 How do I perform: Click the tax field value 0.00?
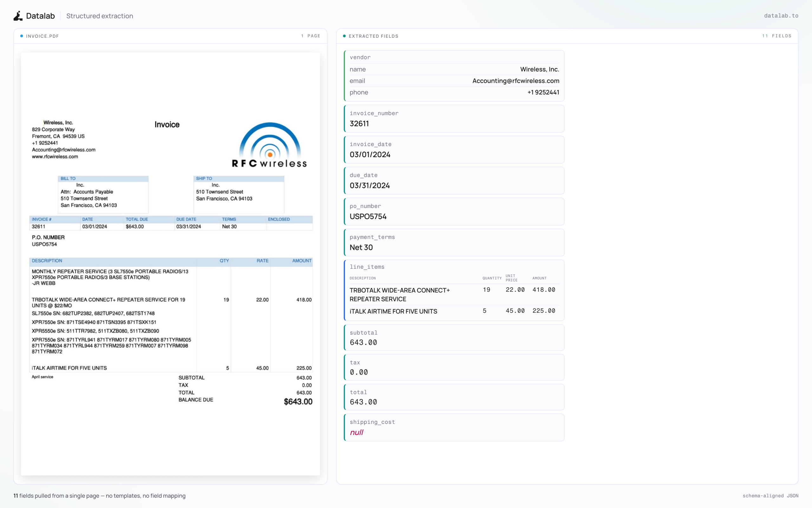(x=359, y=372)
